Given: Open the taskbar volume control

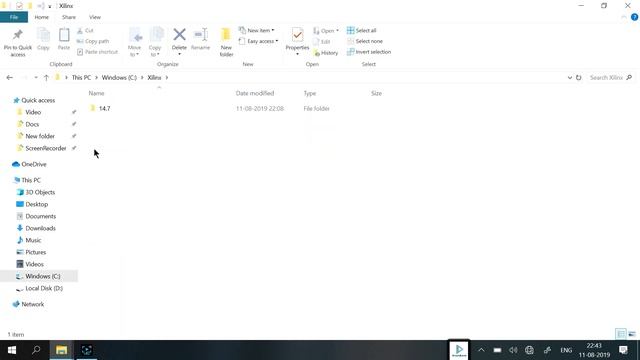Looking at the screenshot, I should coord(513,350).
